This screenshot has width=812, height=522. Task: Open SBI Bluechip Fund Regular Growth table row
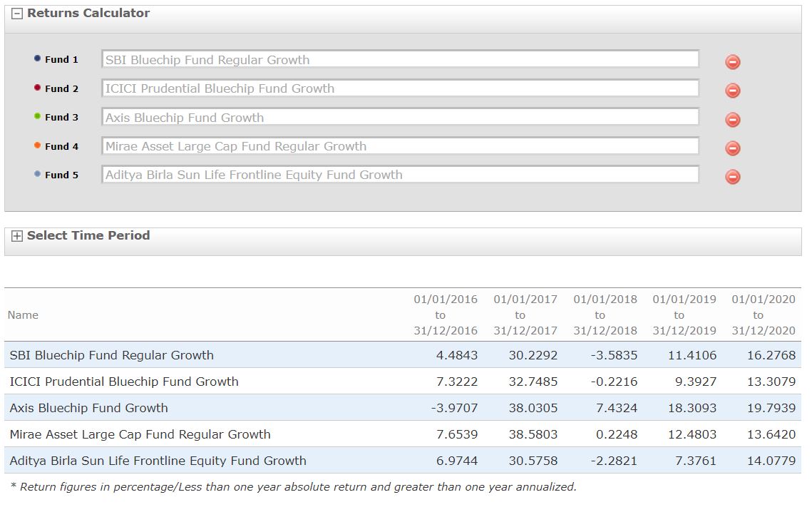112,355
